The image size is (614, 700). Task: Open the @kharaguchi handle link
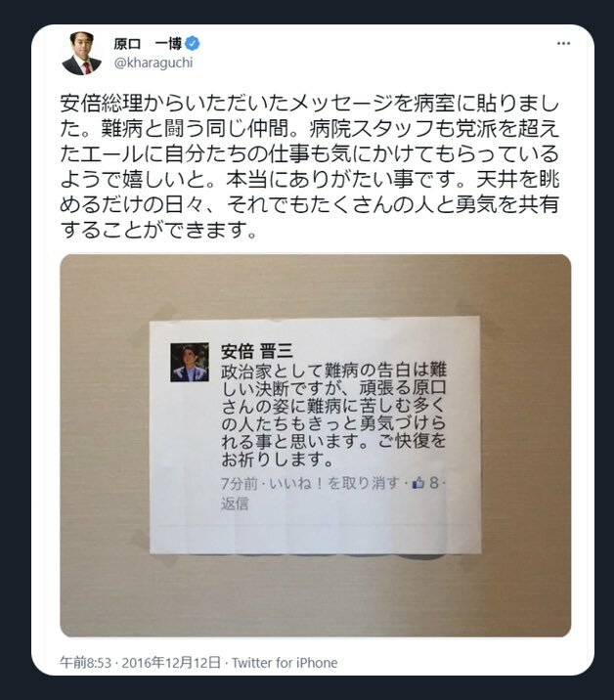(x=153, y=63)
